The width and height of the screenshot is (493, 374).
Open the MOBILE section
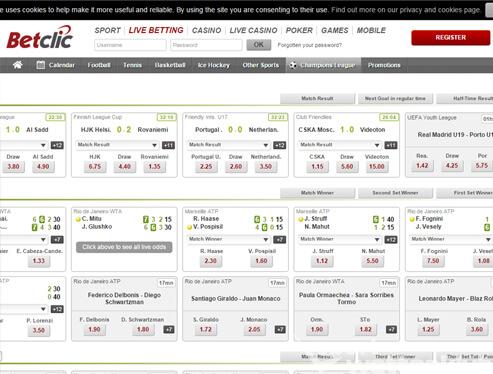[x=371, y=30]
